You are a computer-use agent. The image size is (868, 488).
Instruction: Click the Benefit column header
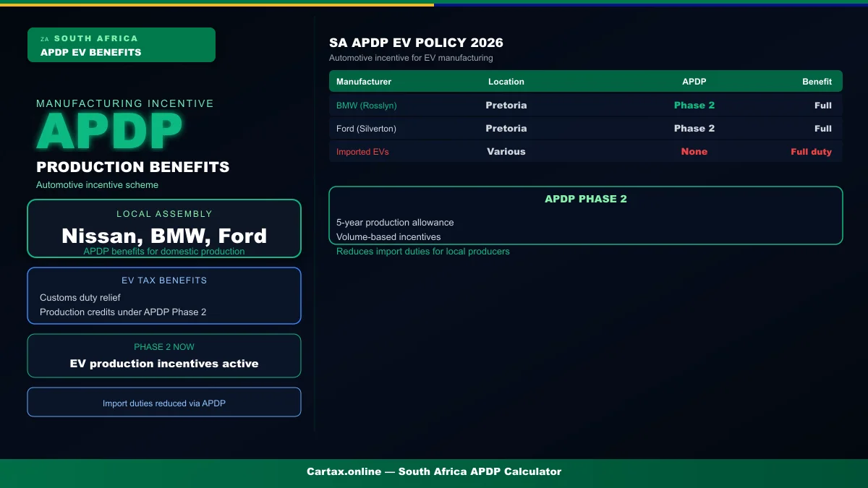coord(817,82)
